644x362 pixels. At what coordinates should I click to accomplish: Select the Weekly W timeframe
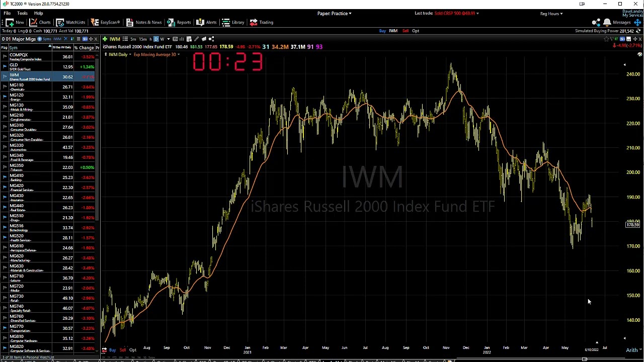click(x=162, y=39)
